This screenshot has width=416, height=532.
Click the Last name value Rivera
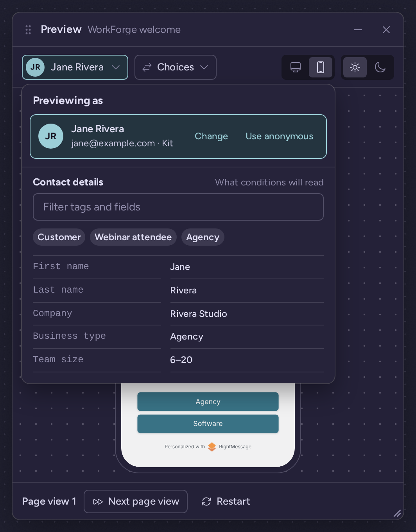[x=183, y=290]
